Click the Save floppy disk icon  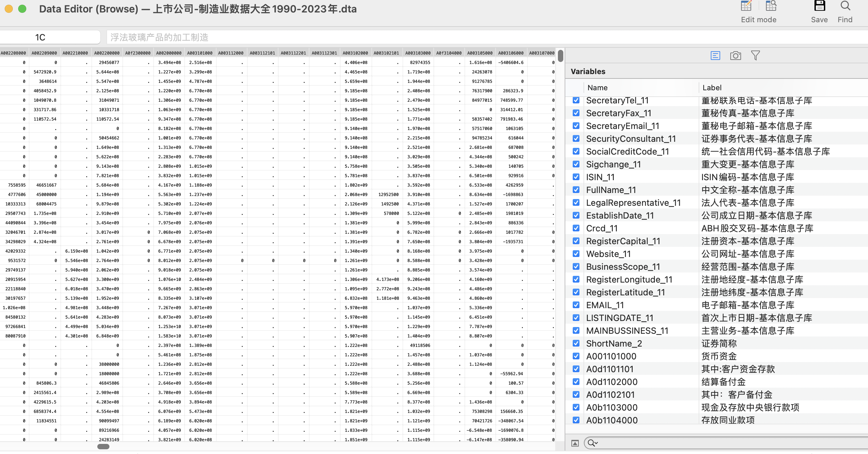[x=819, y=6]
